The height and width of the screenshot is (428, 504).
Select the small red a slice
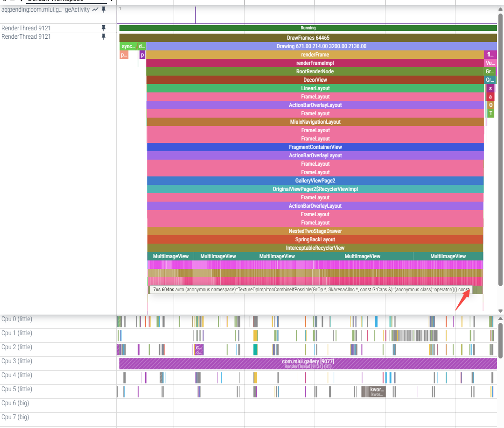(490, 97)
